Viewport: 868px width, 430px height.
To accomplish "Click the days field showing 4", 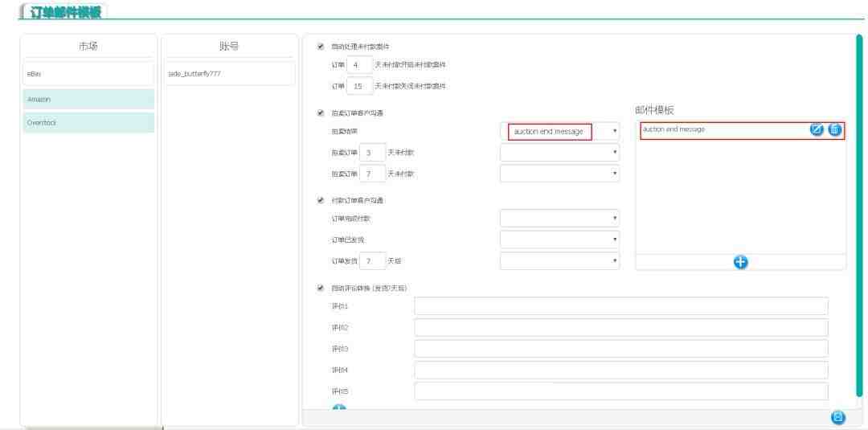I will coord(359,65).
